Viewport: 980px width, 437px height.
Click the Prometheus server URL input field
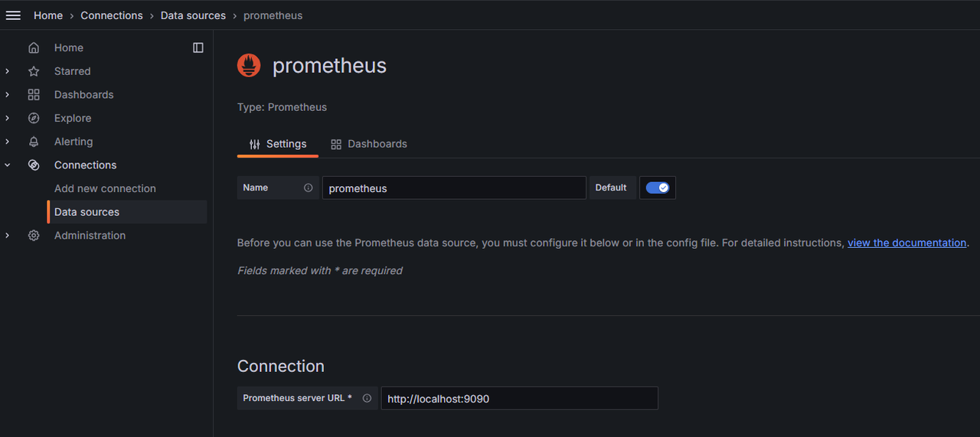(x=520, y=398)
